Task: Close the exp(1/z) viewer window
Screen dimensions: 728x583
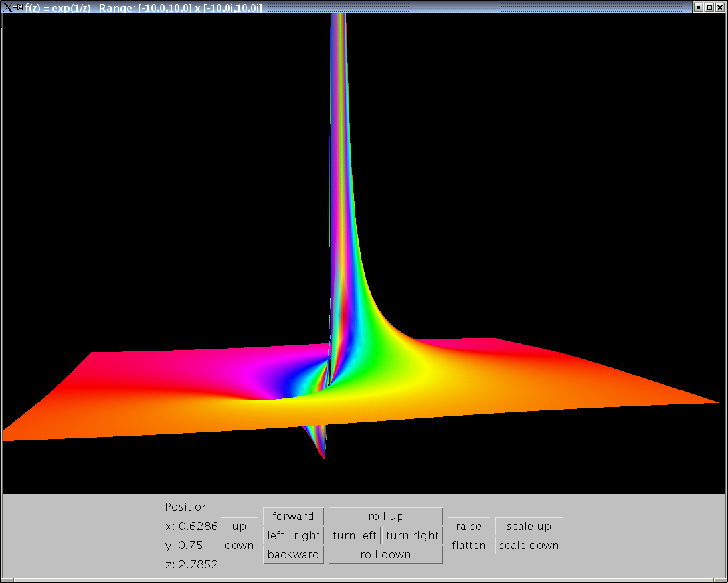Action: (x=720, y=7)
